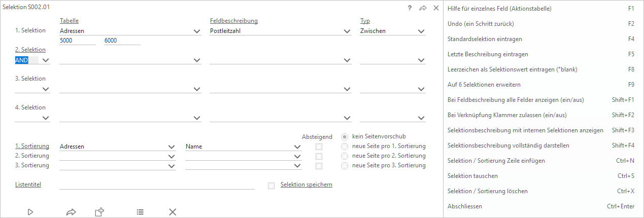This screenshot has height=218, width=644.
Task: Click the underlined '2. Selektion' link
Action: pyautogui.click(x=30, y=50)
